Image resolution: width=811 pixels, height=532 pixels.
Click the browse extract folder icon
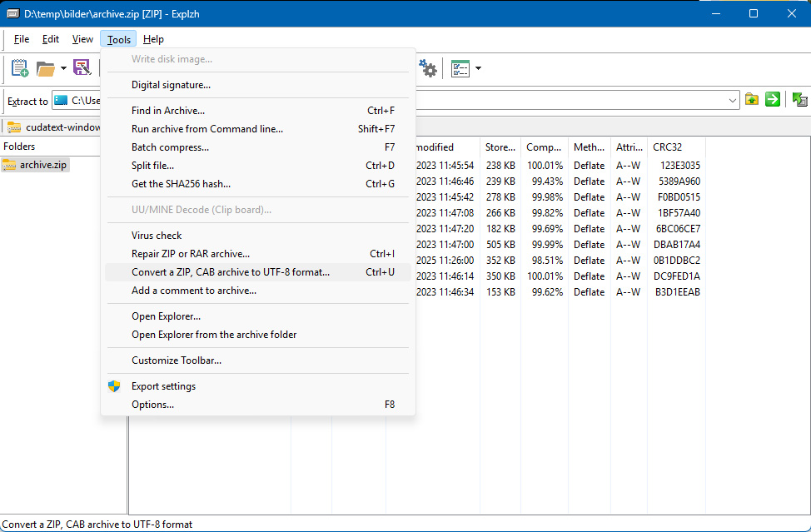[x=752, y=99]
